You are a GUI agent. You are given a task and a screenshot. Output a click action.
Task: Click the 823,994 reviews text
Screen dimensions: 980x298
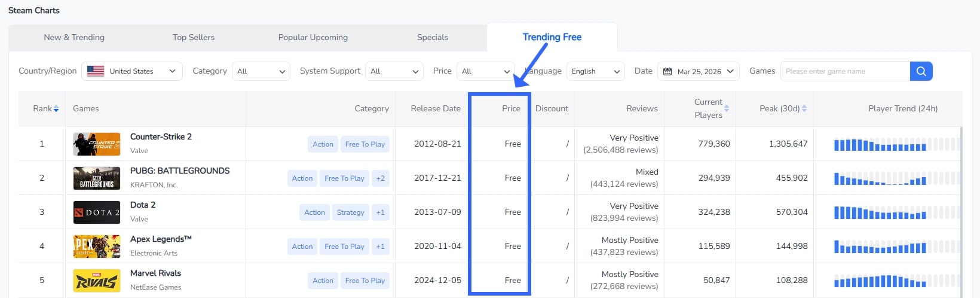click(624, 218)
